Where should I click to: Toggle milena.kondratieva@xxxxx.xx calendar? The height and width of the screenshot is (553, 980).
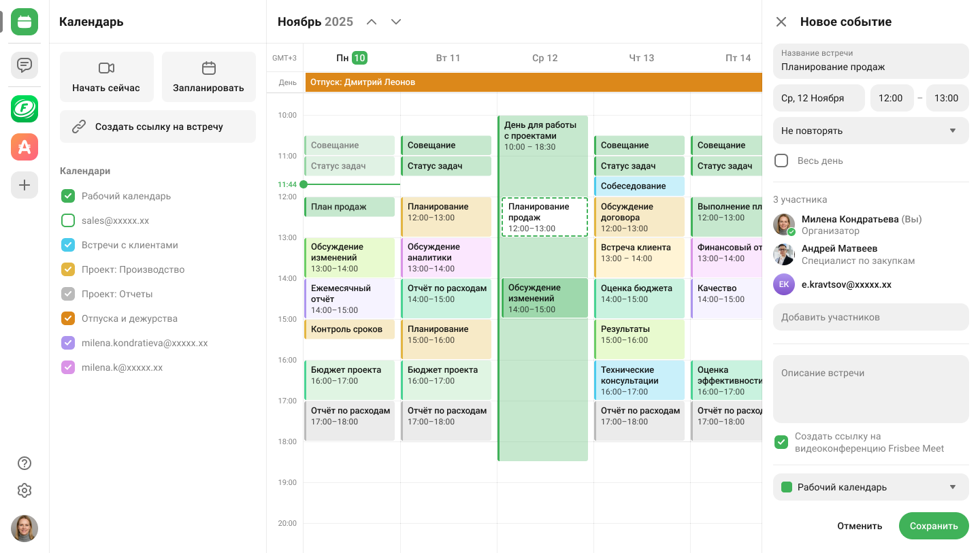point(68,343)
